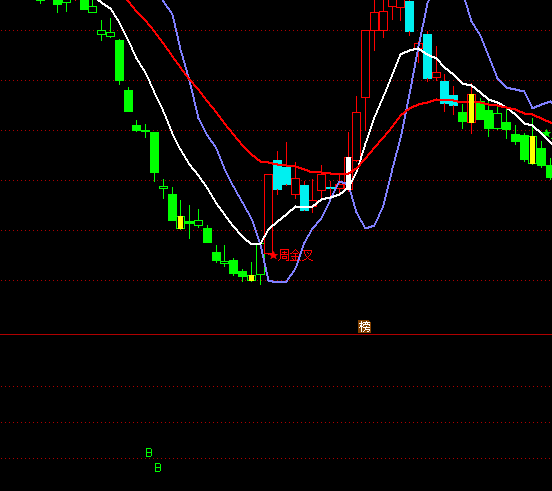Click the white moving average line's lowest point

click(256, 243)
